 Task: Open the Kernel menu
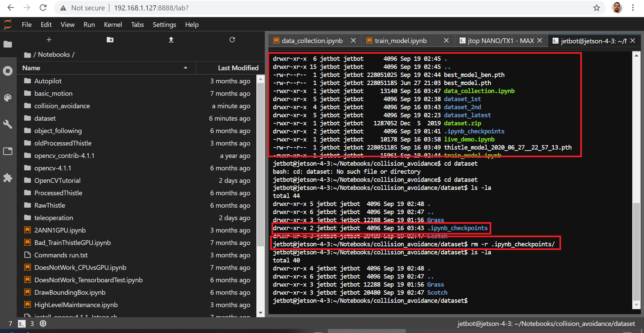coord(113,25)
